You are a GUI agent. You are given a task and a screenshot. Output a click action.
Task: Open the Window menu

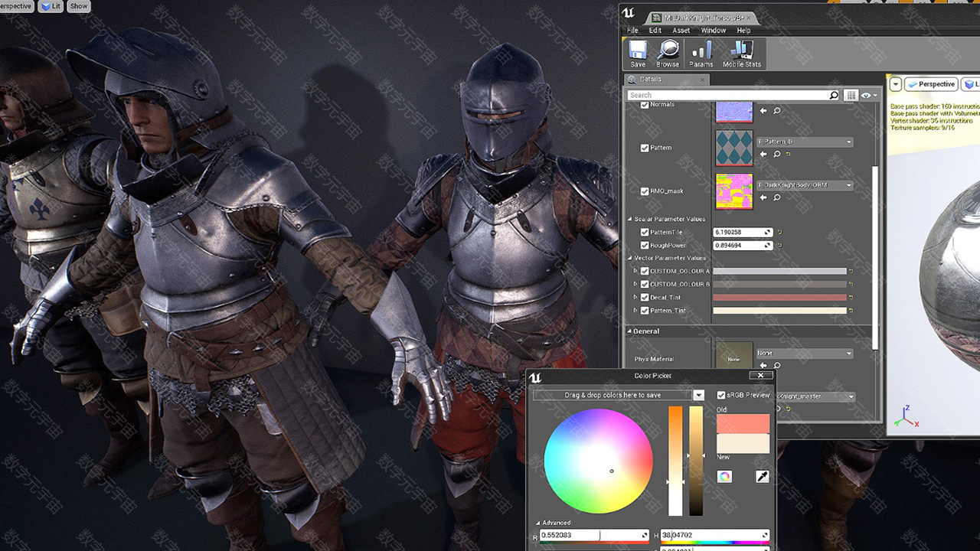tap(713, 31)
